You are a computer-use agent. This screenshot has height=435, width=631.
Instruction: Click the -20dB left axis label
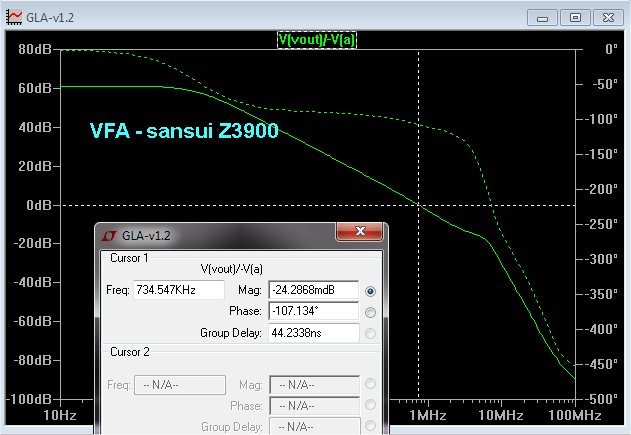pos(33,243)
